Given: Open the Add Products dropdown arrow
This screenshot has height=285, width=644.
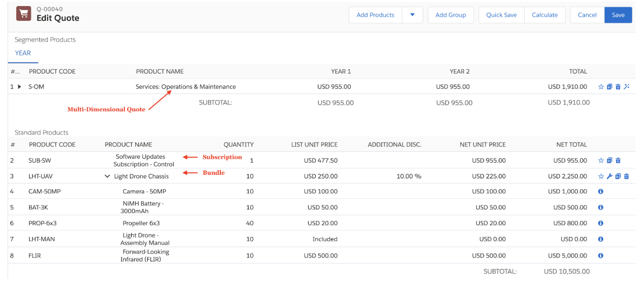Looking at the screenshot, I should 412,15.
